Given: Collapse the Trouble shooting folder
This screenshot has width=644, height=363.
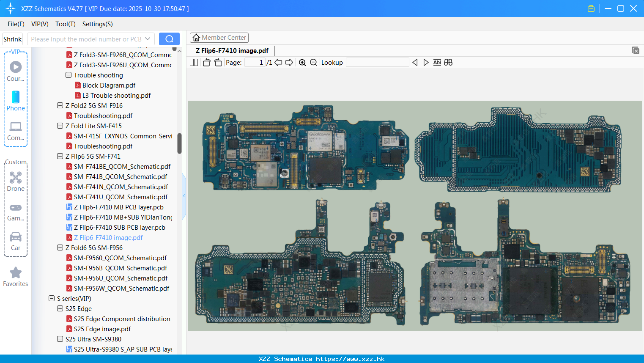Looking at the screenshot, I should pos(69,75).
